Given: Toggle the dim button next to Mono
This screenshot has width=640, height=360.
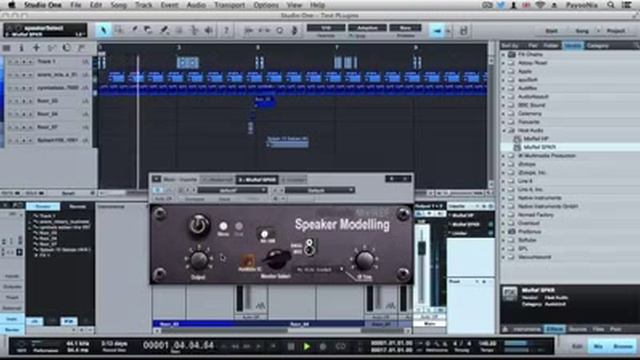Looking at the screenshot, I should click(x=239, y=226).
